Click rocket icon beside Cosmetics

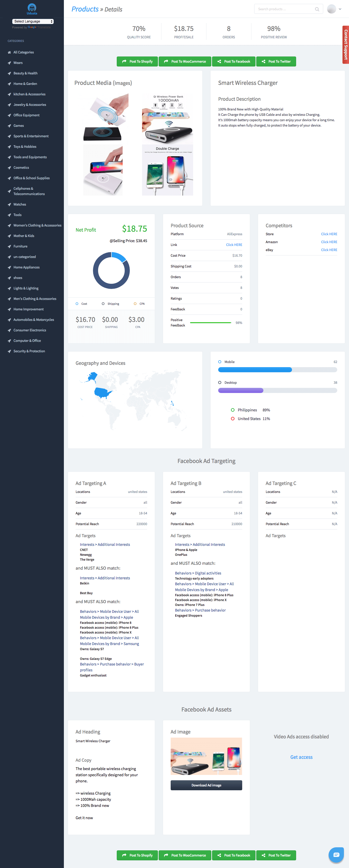coord(9,167)
